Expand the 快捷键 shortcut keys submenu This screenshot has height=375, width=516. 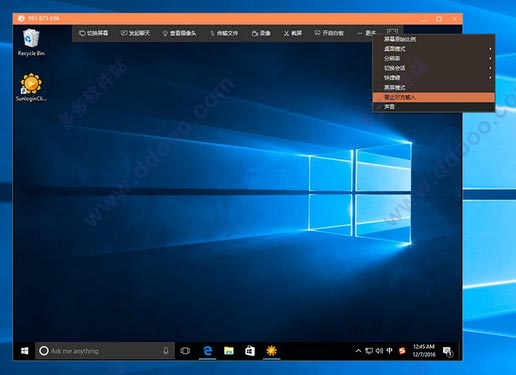pyautogui.click(x=433, y=78)
